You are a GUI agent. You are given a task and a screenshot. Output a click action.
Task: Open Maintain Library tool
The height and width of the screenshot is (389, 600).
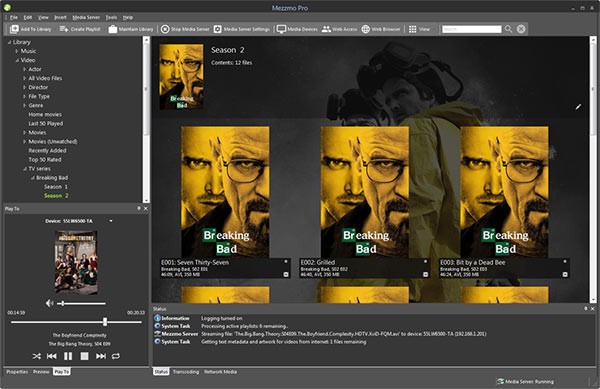[x=131, y=29]
